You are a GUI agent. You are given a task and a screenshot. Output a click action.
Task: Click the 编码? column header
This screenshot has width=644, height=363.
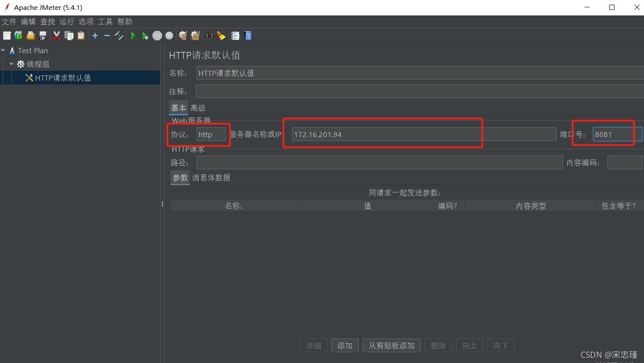pyautogui.click(x=449, y=206)
